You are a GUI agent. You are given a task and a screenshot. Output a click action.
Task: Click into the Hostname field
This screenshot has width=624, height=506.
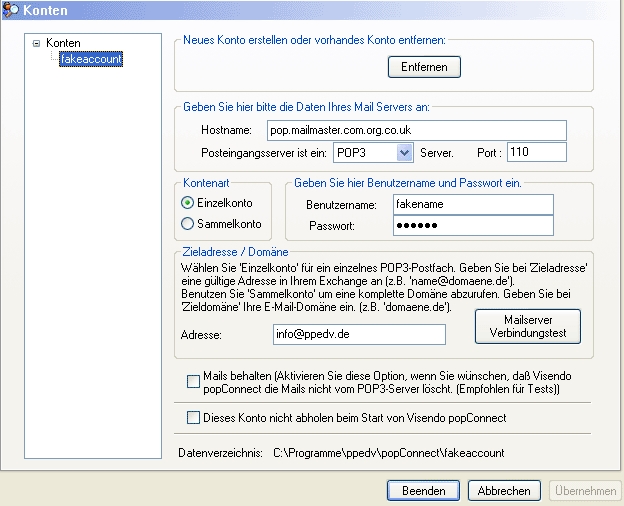[416, 130]
